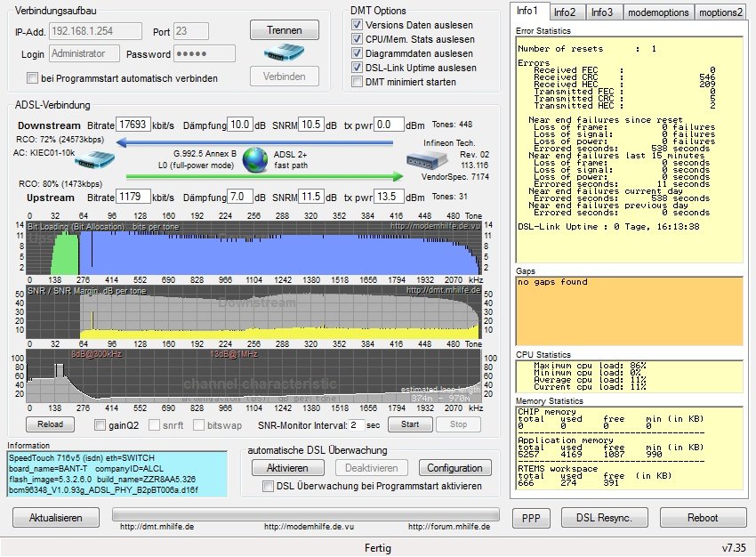Toggle Versions Daten auslesen checkbox
This screenshot has width=756, height=557.
tap(357, 25)
